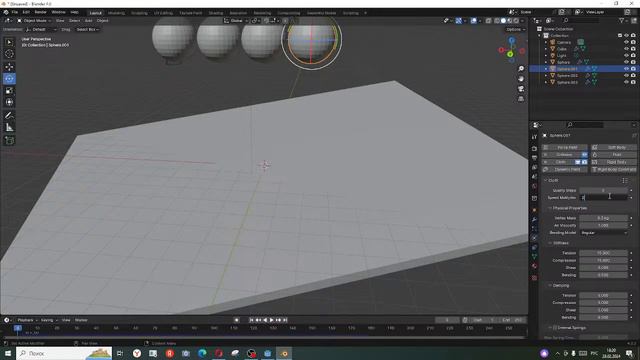
Task: Click the viewport zoom magnifier icon
Action: [521, 69]
